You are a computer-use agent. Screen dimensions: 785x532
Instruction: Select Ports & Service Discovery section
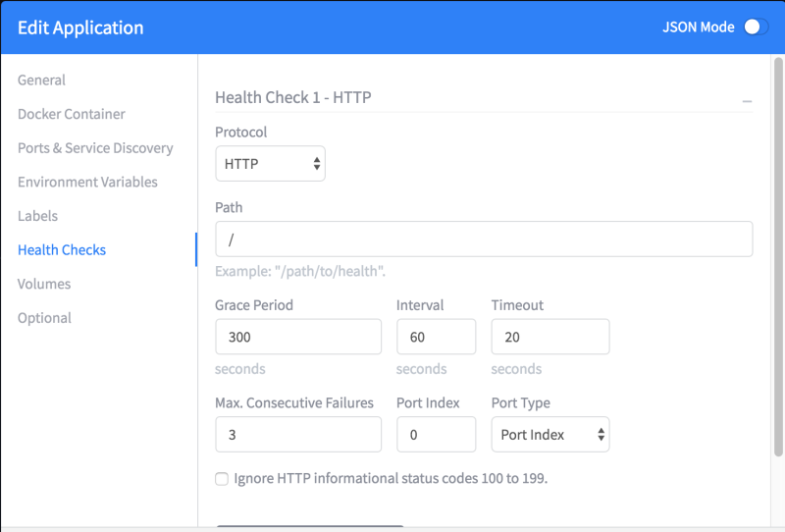95,148
